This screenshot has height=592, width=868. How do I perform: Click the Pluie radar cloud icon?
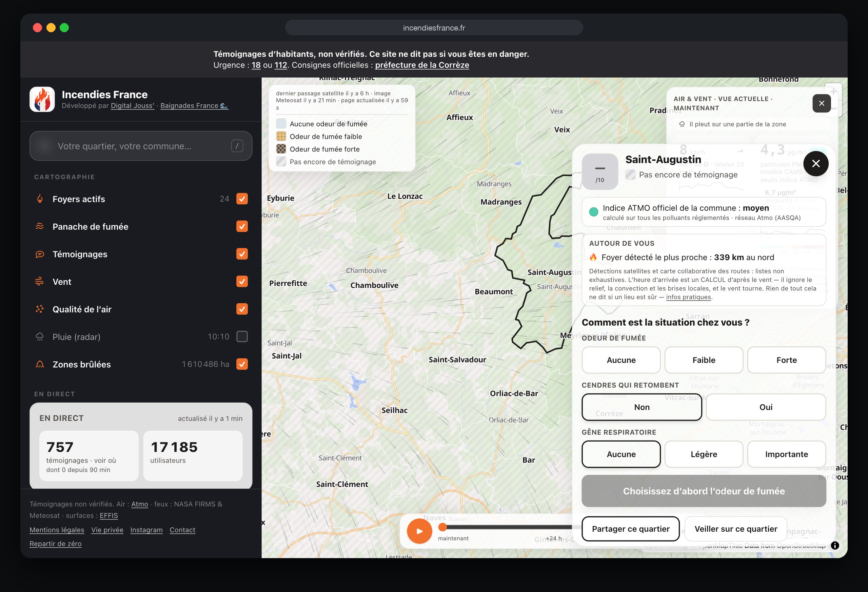[x=40, y=337]
